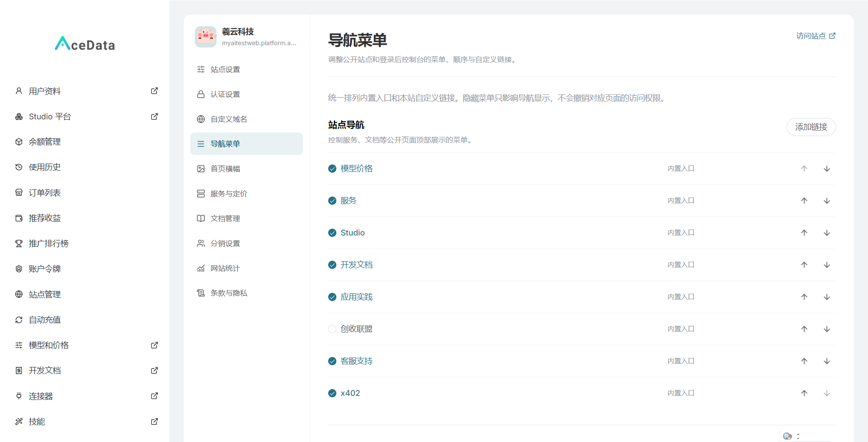The width and height of the screenshot is (868, 442).
Task: Move 模型价格 row down with arrow
Action: (827, 169)
